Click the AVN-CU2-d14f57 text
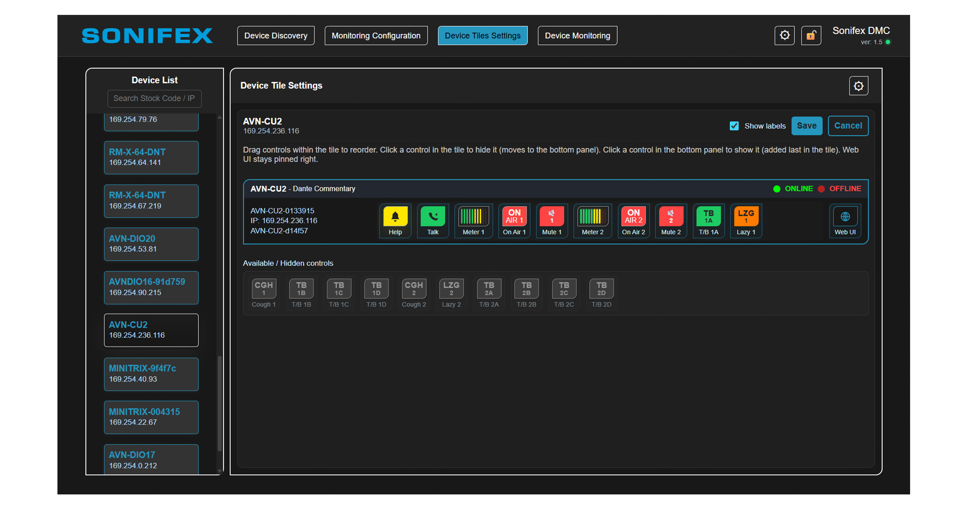 (x=279, y=231)
